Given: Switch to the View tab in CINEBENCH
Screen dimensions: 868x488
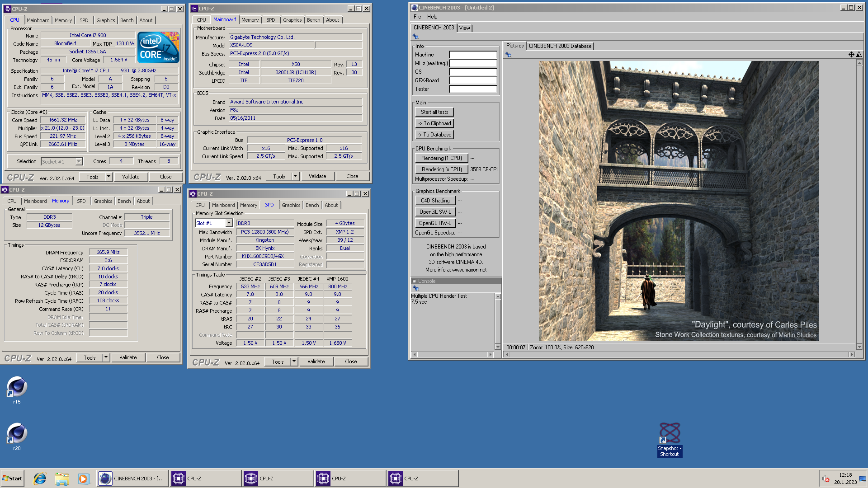Looking at the screenshot, I should click(464, 28).
